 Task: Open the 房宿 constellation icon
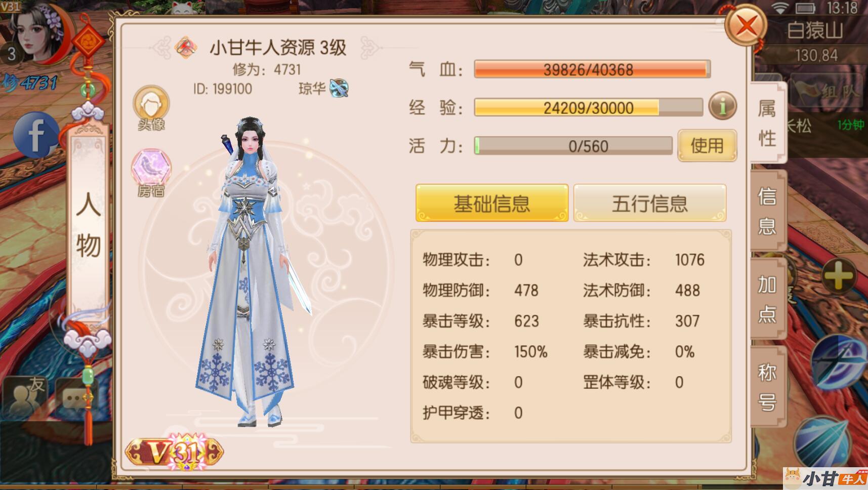(151, 172)
